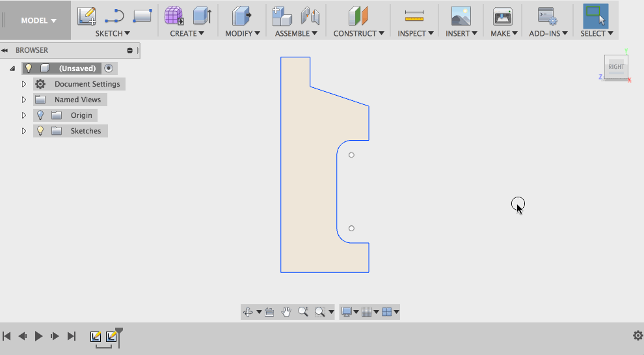Viewport: 644px width, 355px height.
Task: Toggle the Origin folder lightbulb
Action: (x=40, y=115)
